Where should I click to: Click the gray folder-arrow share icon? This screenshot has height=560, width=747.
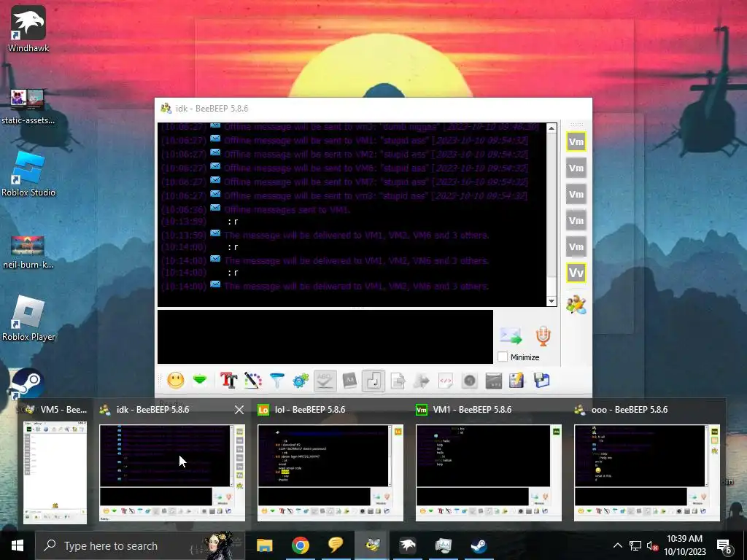(421, 381)
